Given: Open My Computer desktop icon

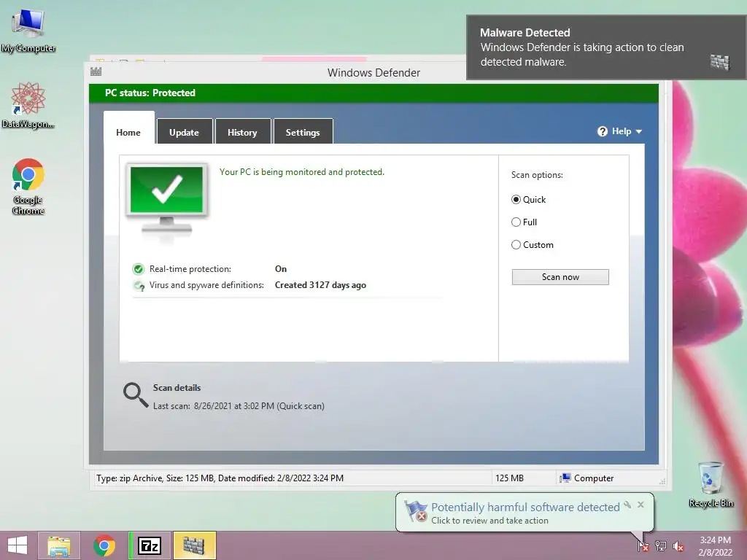Looking at the screenshot, I should pyautogui.click(x=28, y=30).
